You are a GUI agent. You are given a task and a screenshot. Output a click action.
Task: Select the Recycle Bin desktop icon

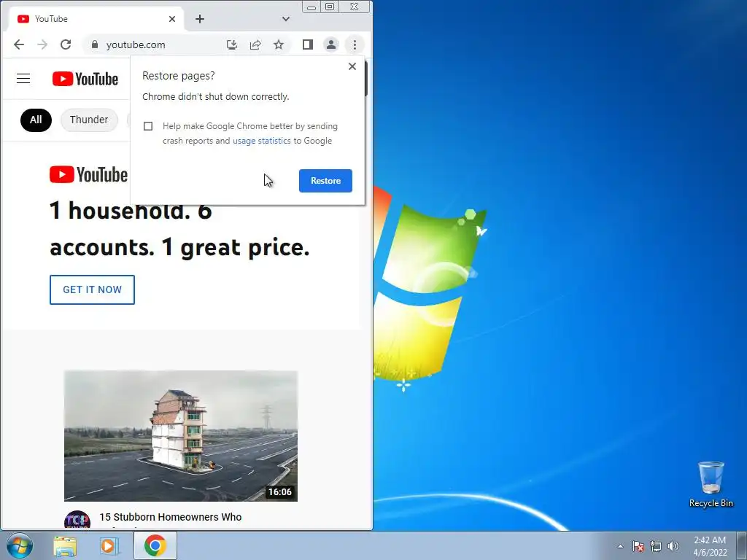[711, 484]
